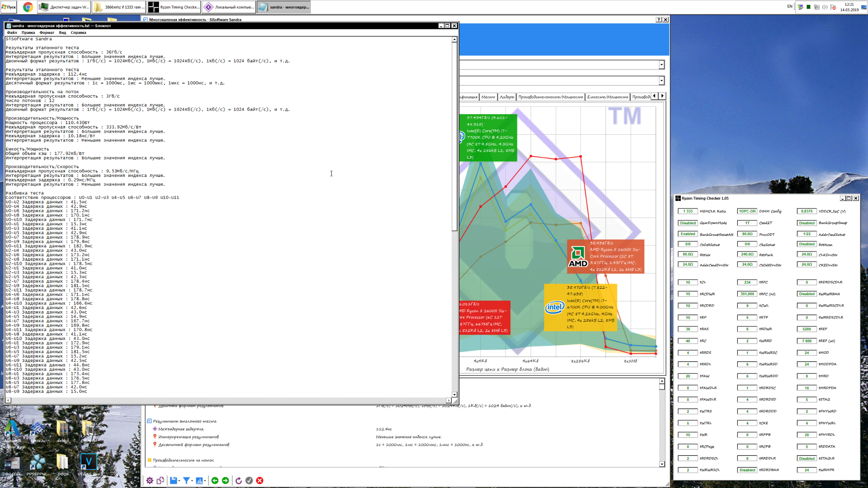Open the Chrome icon in the taskbar
Screen dimensions: 868x488
(28, 7)
